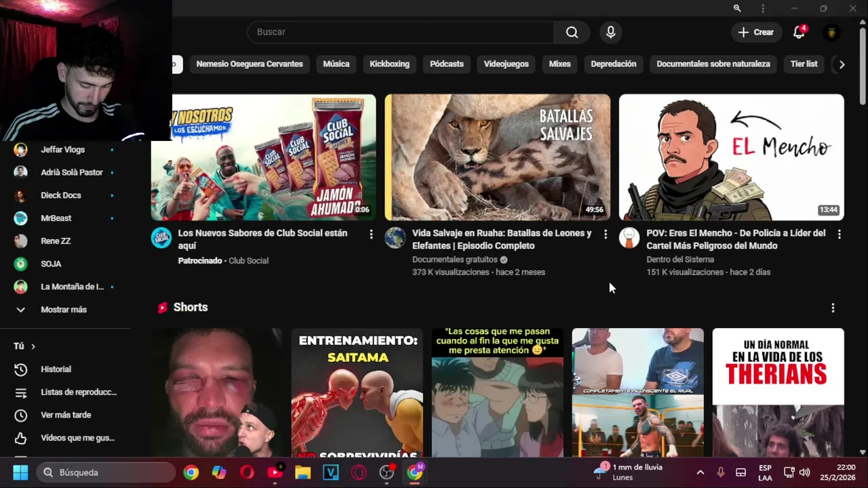Open Windows Start menu

click(x=20, y=472)
